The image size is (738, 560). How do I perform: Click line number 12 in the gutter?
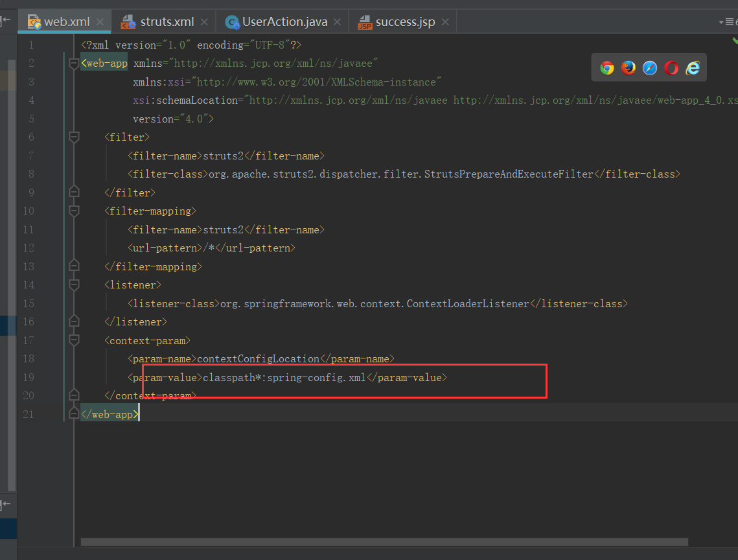click(29, 248)
